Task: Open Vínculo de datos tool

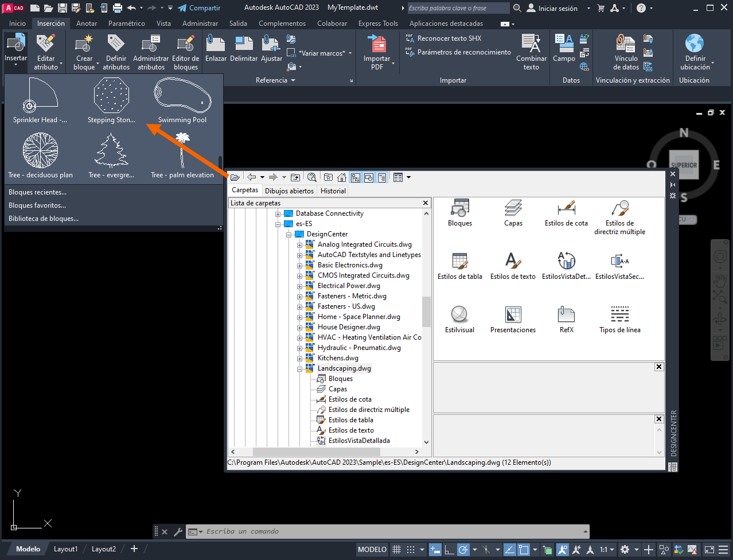Action: coord(626,52)
